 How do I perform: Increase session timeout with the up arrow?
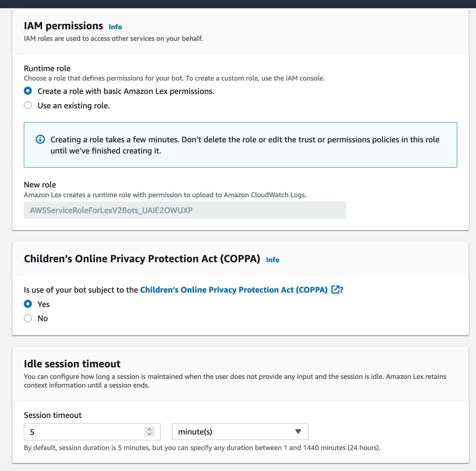(150, 429)
